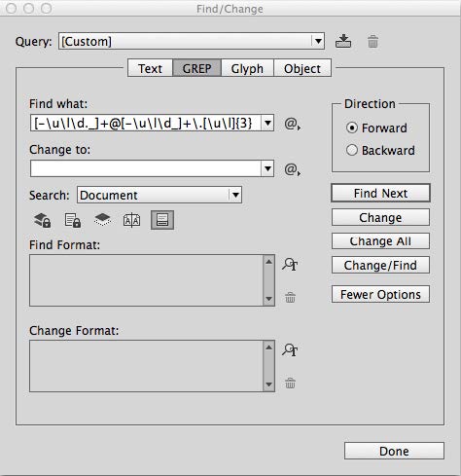Click the Change All button
The image size is (461, 476).
point(380,241)
